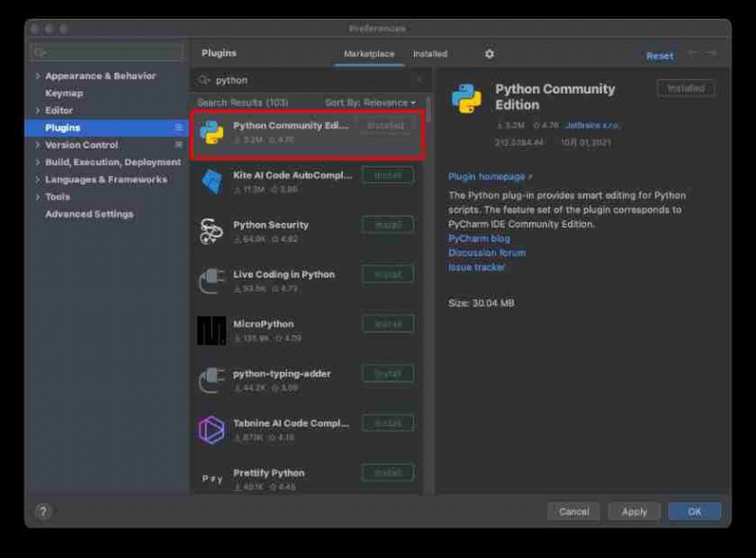The width and height of the screenshot is (756, 558).
Task: Click the plugin list scrollbar
Action: pyautogui.click(x=428, y=110)
